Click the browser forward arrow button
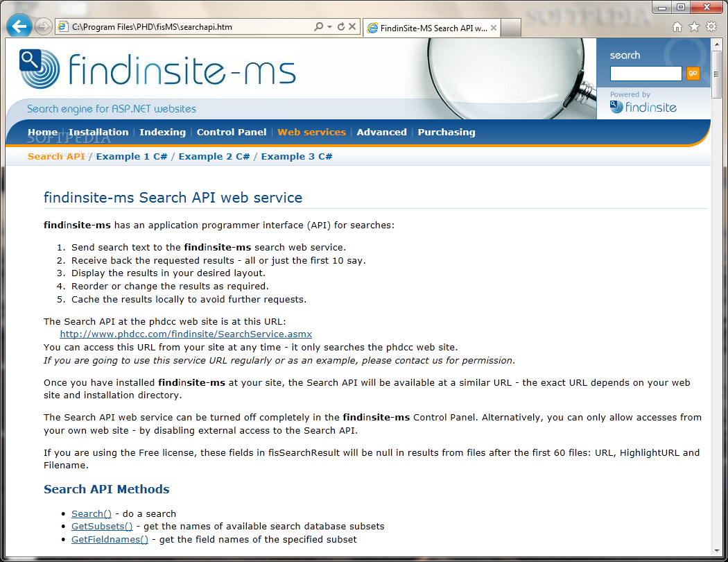Image resolution: width=728 pixels, height=562 pixels. [x=43, y=27]
